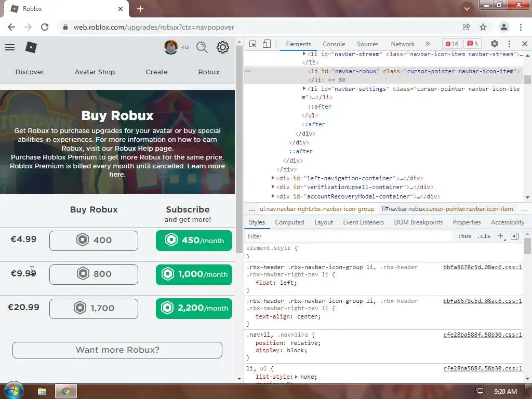Open the Roblox hamburger navigation menu
The image size is (532, 399).
10,47
